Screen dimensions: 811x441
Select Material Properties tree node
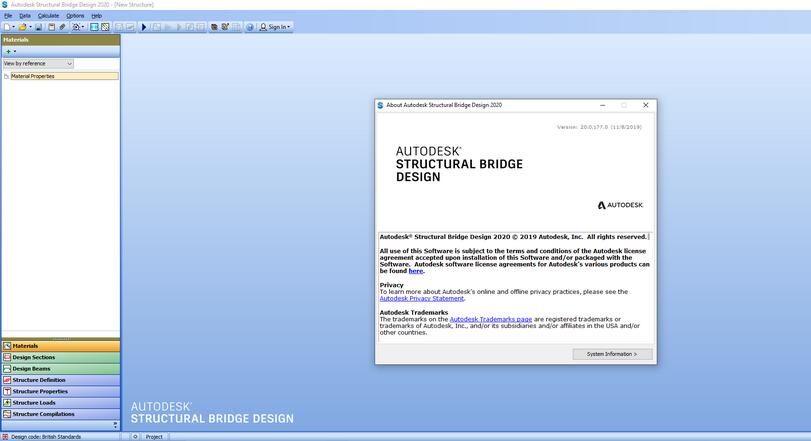coord(64,76)
